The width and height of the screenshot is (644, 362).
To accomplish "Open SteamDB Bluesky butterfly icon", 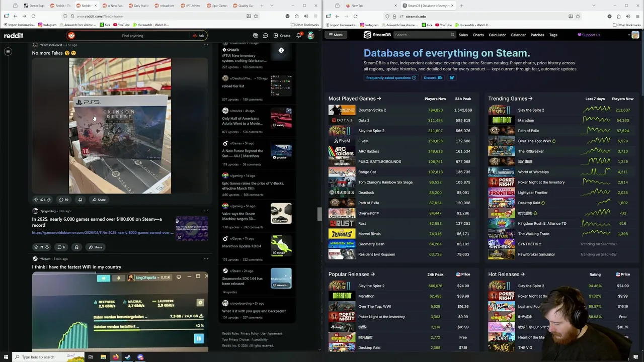I will (x=451, y=78).
